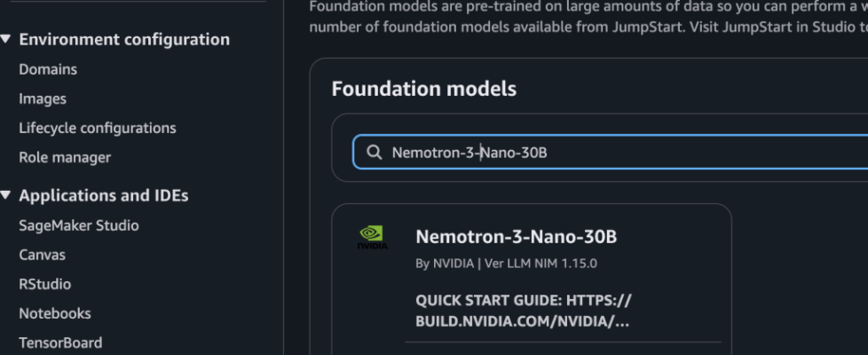Go to Images in the sidebar
The height and width of the screenshot is (355, 868).
(x=43, y=99)
